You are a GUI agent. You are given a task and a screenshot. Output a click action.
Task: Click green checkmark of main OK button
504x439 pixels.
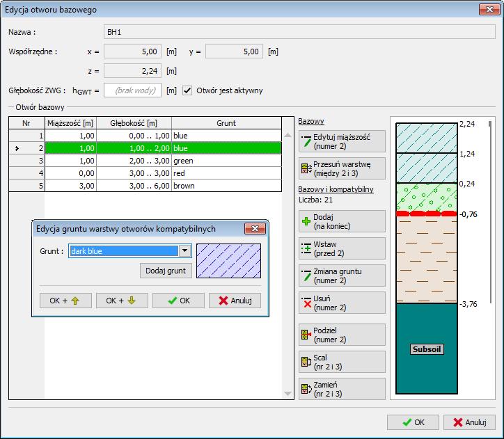point(407,422)
